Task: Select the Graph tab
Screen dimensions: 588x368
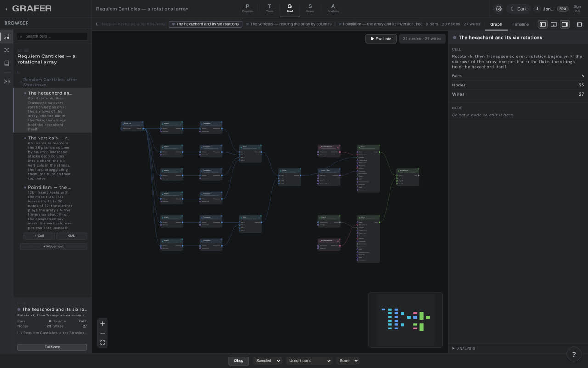Action: [x=496, y=24]
